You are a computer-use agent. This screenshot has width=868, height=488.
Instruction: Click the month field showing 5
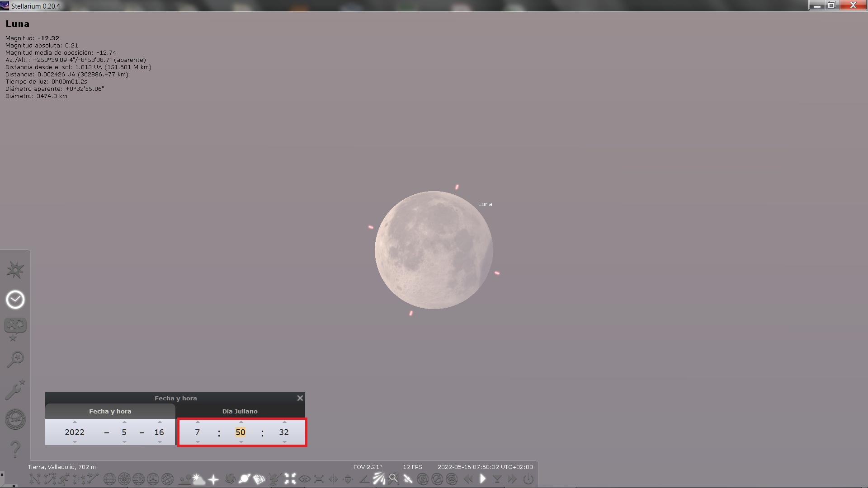[x=124, y=432]
